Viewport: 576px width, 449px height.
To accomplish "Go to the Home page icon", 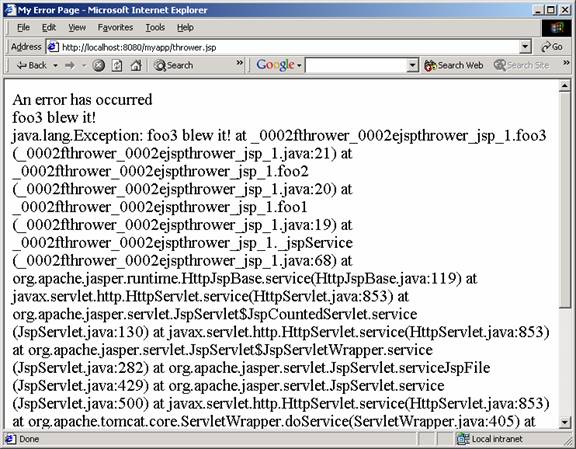I will pyautogui.click(x=136, y=65).
